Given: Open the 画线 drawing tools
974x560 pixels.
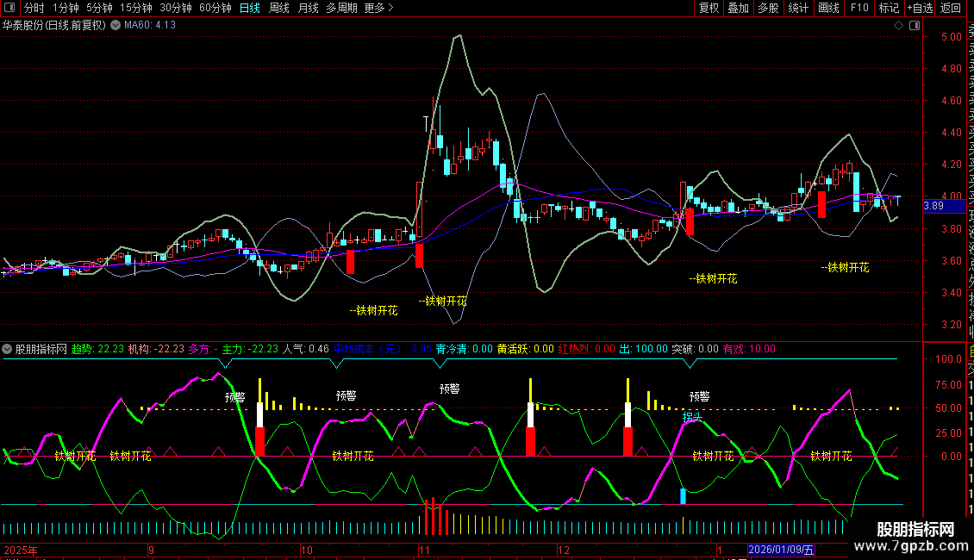Looking at the screenshot, I should [828, 8].
